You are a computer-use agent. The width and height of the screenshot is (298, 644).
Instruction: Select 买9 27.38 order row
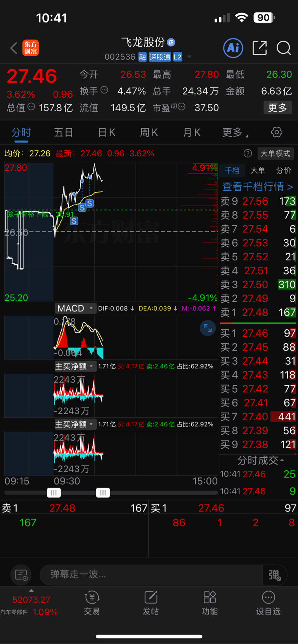pyautogui.click(x=258, y=444)
